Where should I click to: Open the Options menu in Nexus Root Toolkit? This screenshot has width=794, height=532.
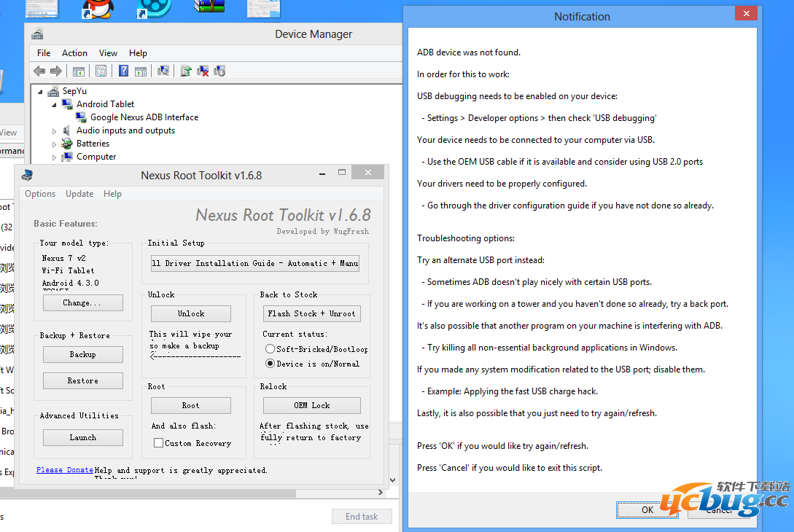(39, 193)
